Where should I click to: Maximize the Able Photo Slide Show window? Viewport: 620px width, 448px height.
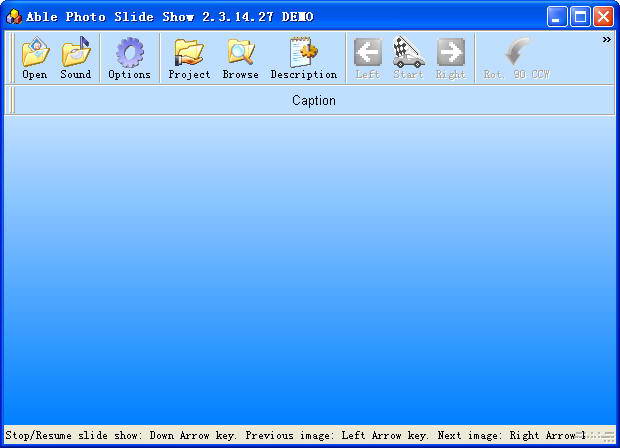pos(580,17)
